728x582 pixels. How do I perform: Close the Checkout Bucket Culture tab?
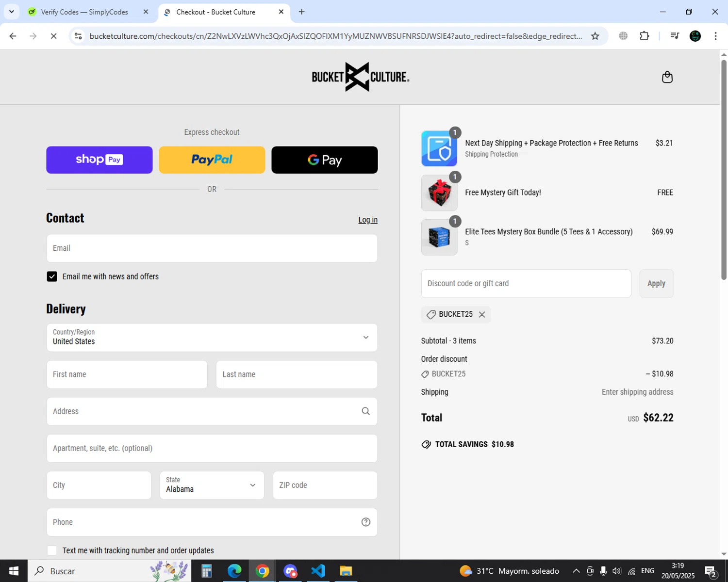click(281, 12)
